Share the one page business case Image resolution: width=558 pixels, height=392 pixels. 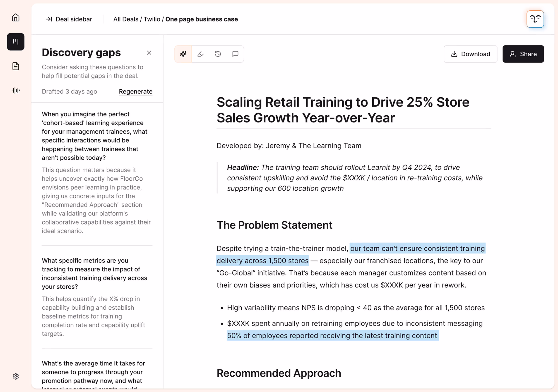click(523, 54)
